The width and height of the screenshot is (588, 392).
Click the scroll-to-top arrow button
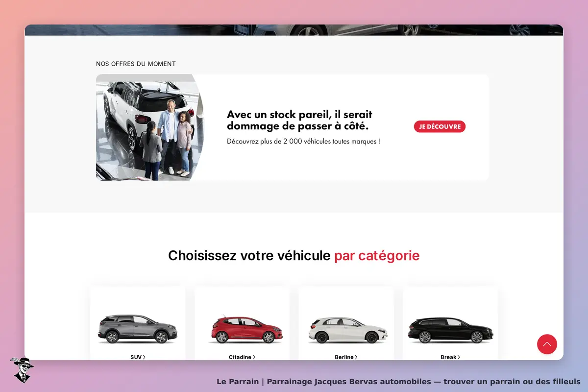coord(547,344)
